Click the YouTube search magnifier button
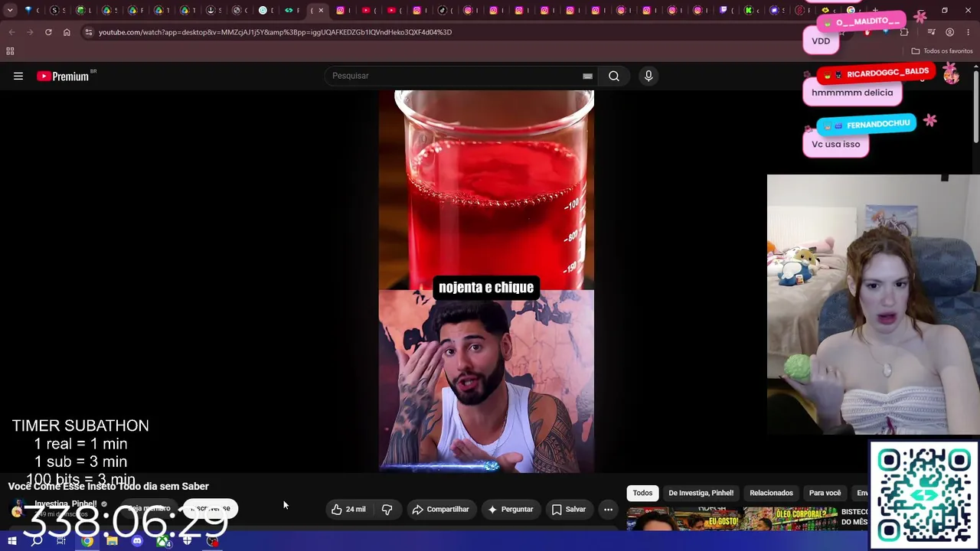This screenshot has height=551, width=980. click(x=614, y=76)
